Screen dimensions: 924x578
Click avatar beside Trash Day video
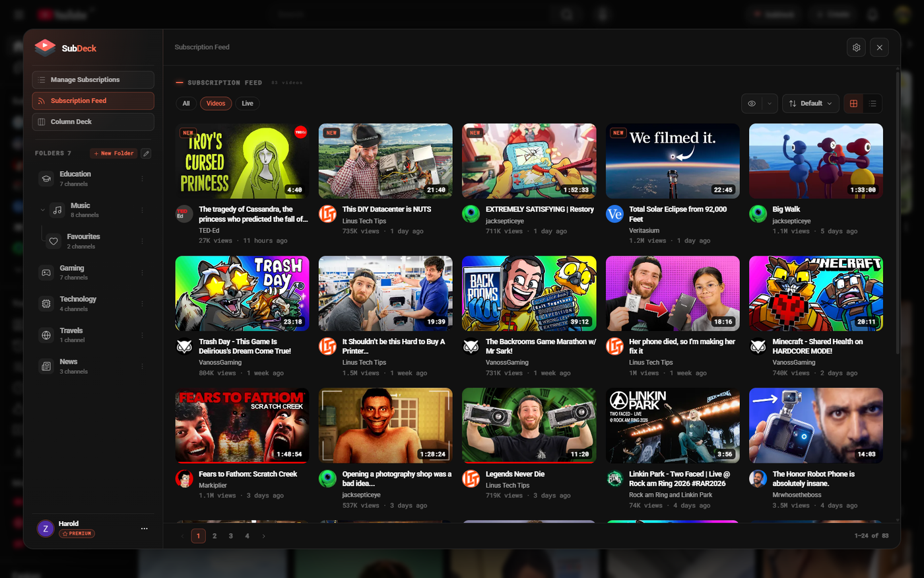tap(184, 346)
